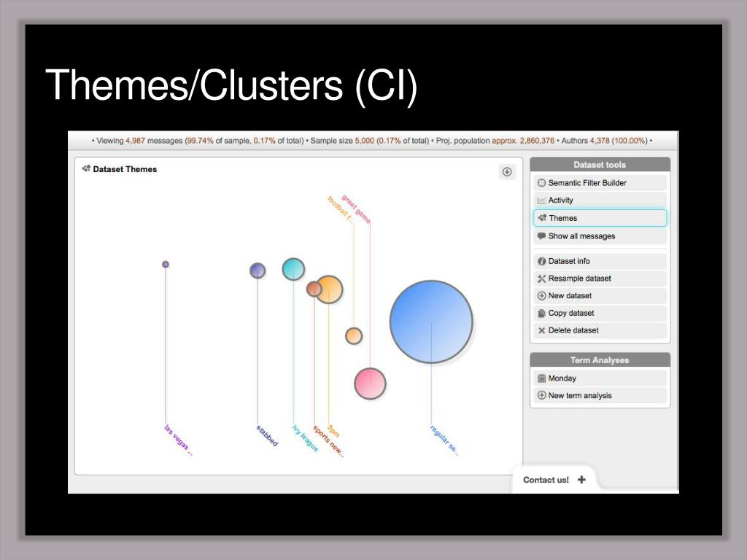This screenshot has height=560, width=747.
Task: Click the Dataset Themes panel title
Action: point(125,169)
